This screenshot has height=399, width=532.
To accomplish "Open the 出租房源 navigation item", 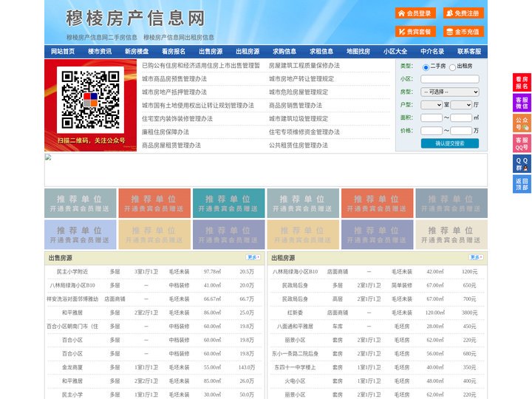I will 248,52.
